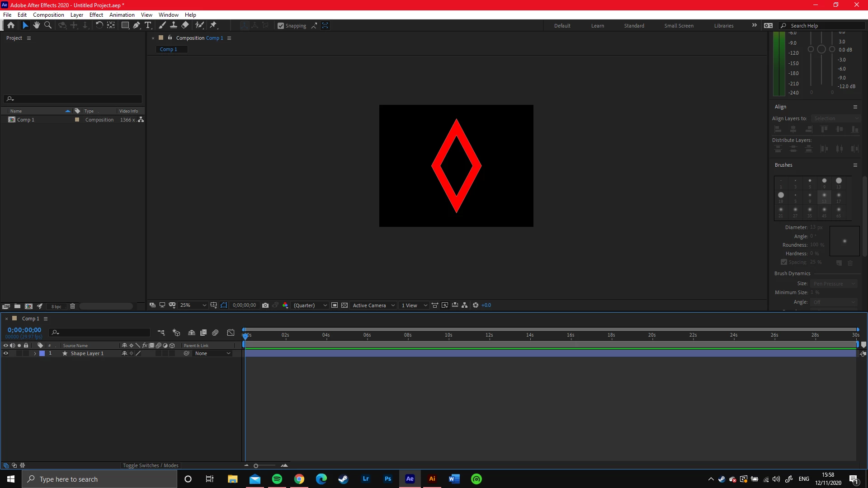Select the Hand tool
Image resolution: width=868 pixels, height=488 pixels.
coord(37,25)
